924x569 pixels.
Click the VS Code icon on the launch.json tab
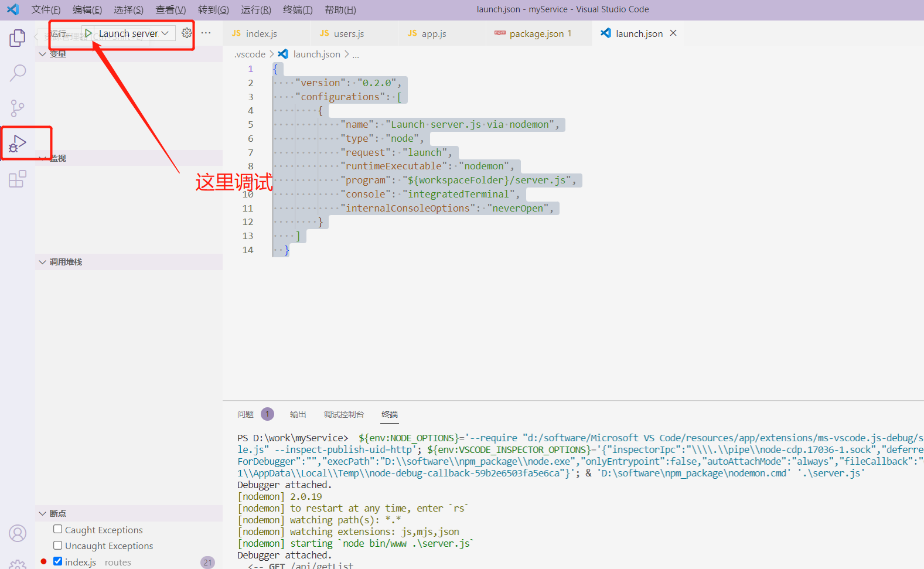pyautogui.click(x=606, y=33)
